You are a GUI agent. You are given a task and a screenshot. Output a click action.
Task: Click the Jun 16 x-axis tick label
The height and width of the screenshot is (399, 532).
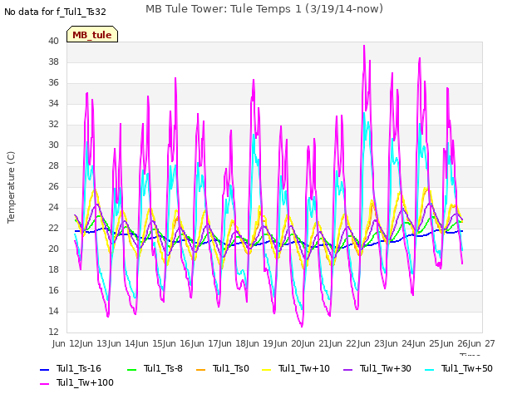pos(178,343)
